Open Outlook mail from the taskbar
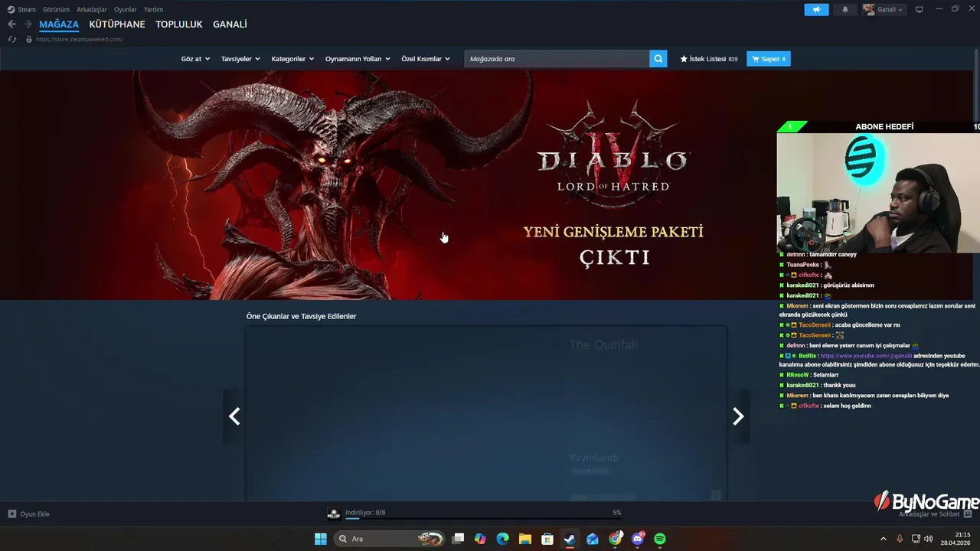The height and width of the screenshot is (551, 980). 592,539
